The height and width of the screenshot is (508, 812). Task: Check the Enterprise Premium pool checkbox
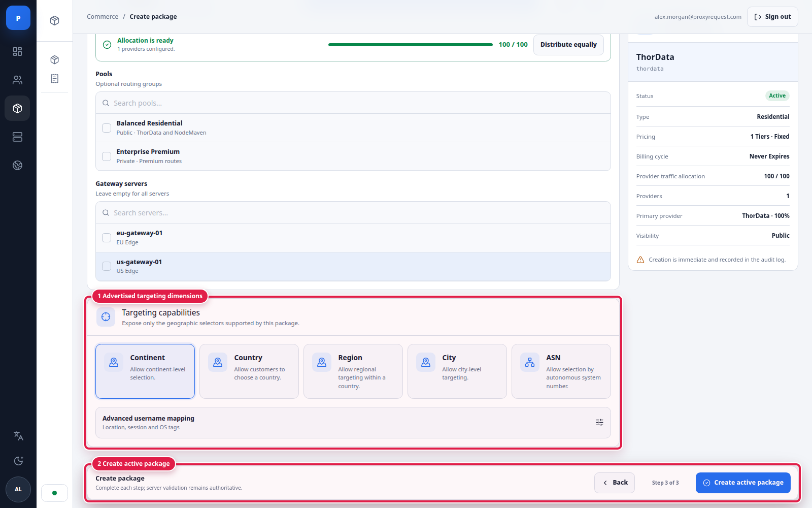(x=107, y=156)
